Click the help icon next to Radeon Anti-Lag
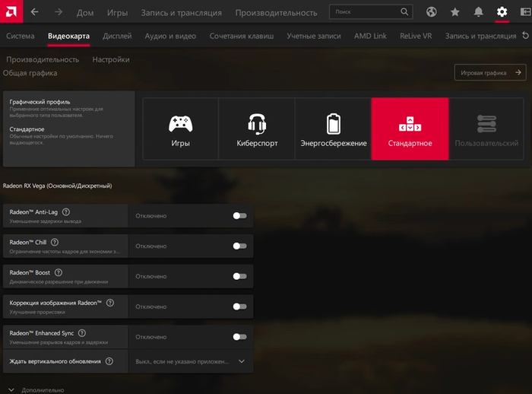This screenshot has width=532, height=394. pos(66,212)
